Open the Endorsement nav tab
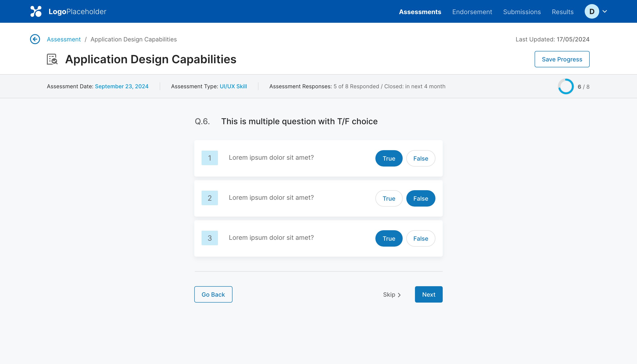 pyautogui.click(x=472, y=12)
